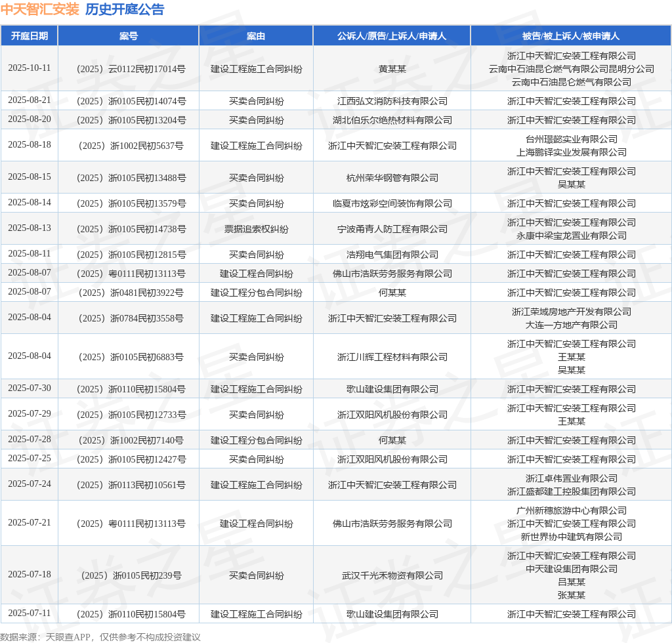Select date cell 2025-07-11
This screenshot has width=672, height=643.
coord(29,613)
